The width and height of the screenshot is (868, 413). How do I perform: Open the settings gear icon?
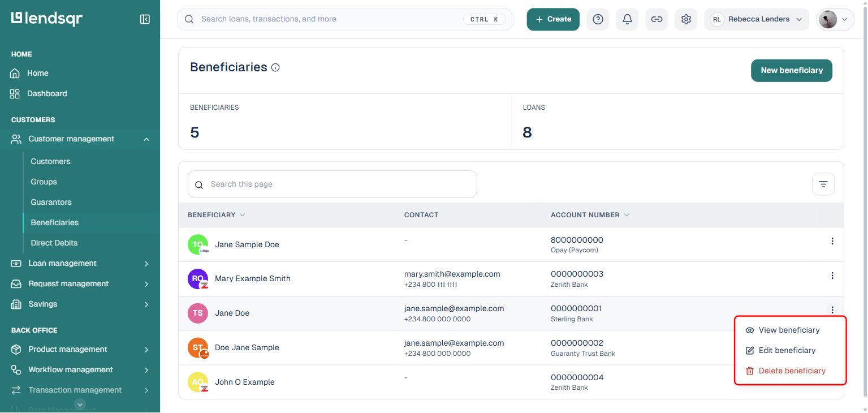pyautogui.click(x=686, y=19)
